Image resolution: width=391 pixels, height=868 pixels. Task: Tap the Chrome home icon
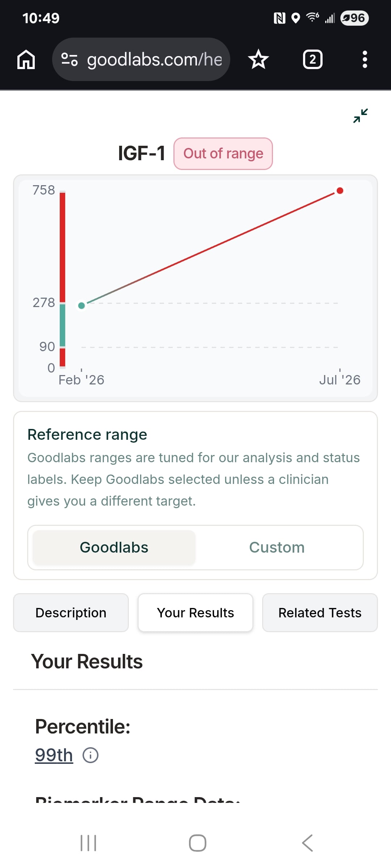point(26,59)
